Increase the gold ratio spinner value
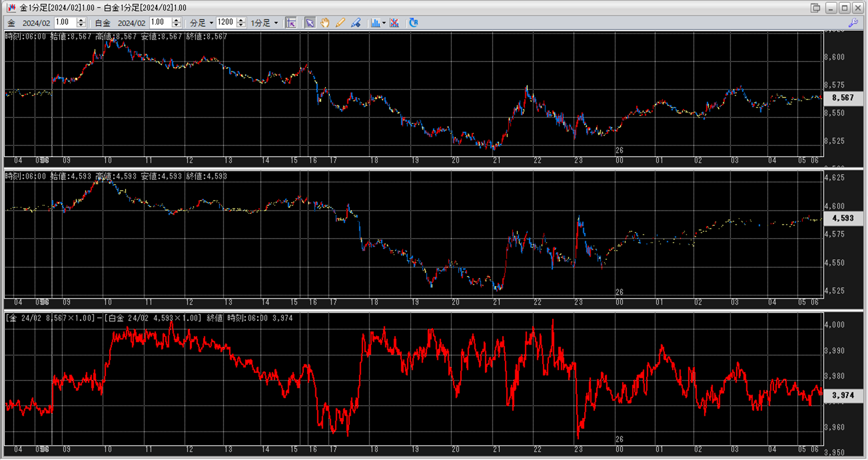The image size is (868, 460). coord(81,20)
